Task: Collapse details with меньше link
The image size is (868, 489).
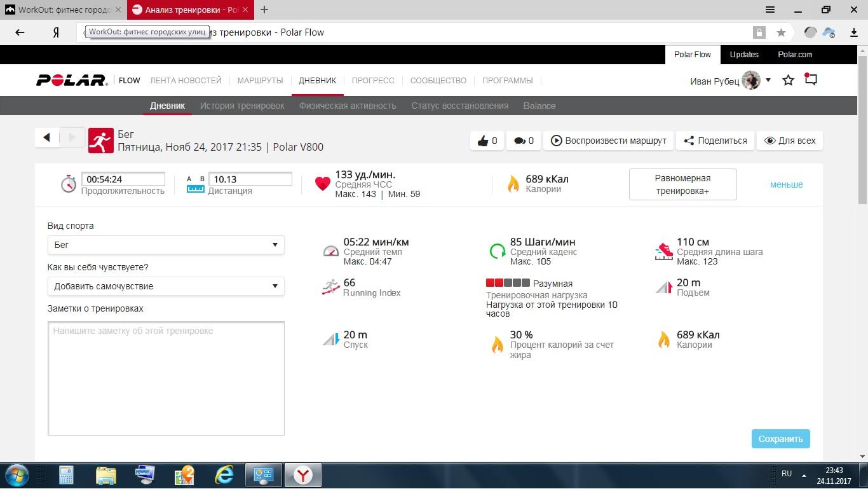Action: pyautogui.click(x=786, y=184)
